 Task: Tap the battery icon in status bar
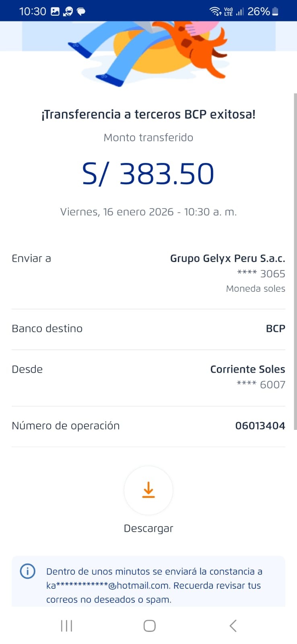275,11
